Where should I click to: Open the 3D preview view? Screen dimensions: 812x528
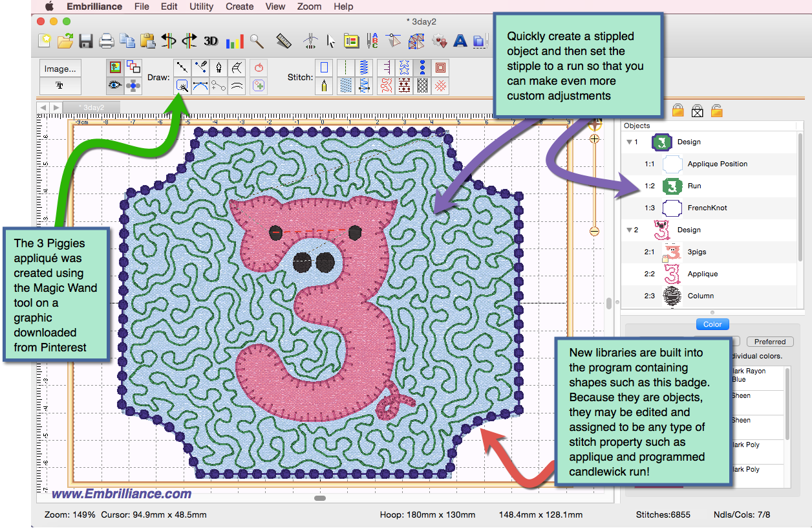[x=210, y=40]
